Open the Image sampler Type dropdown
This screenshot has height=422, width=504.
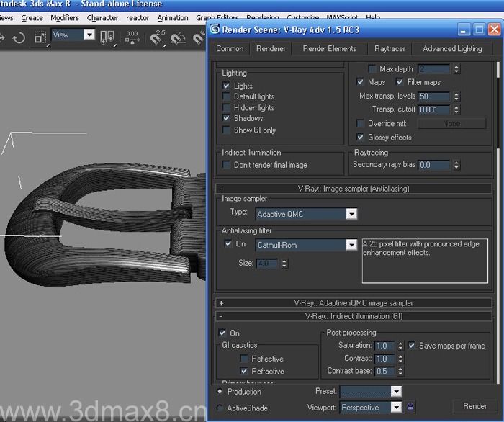pyautogui.click(x=351, y=214)
